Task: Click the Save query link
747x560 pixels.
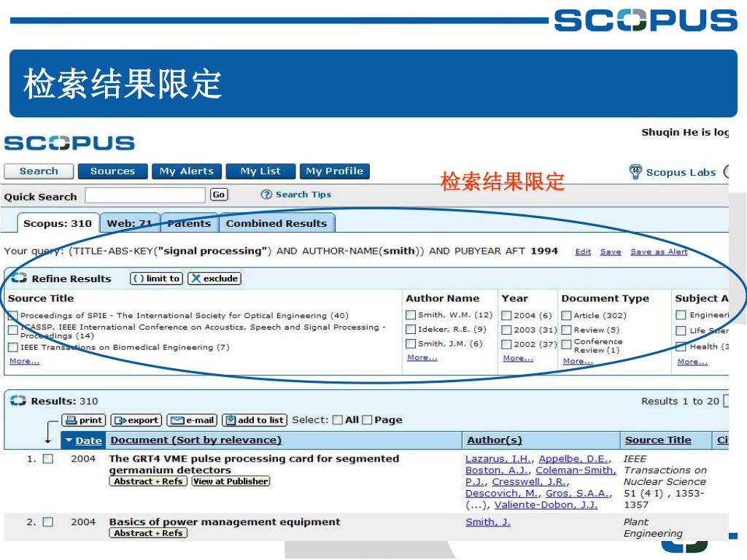Action: click(x=611, y=252)
